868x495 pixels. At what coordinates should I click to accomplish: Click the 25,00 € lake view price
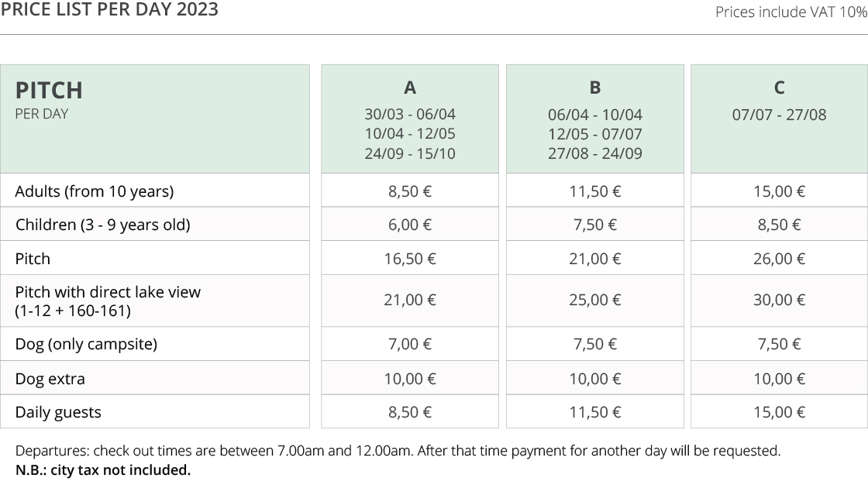coord(595,300)
